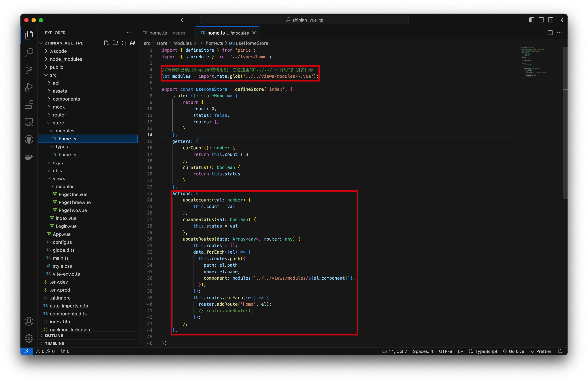The image size is (588, 382).
Task: Open the Run and Debug view
Action: 29,87
